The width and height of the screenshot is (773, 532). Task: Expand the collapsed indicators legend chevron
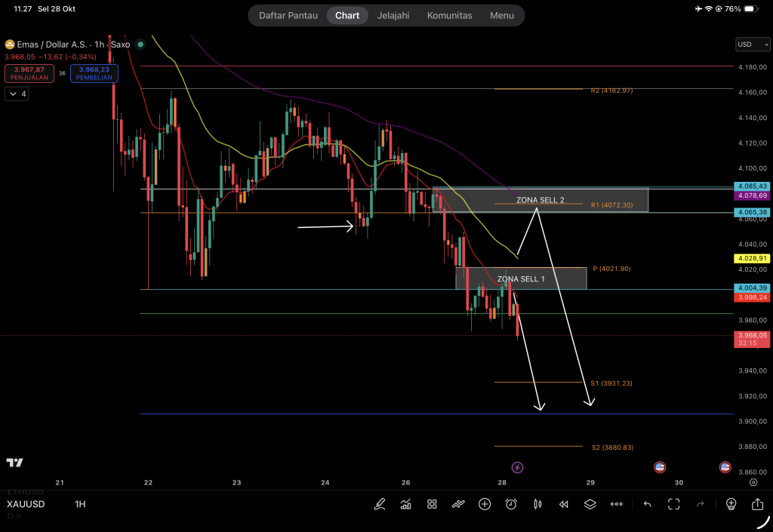click(x=16, y=94)
